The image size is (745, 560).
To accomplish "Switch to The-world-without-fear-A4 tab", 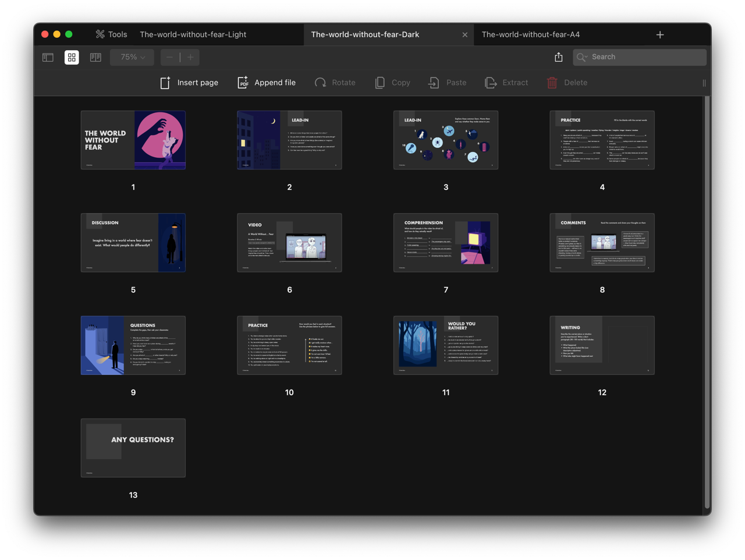I will pyautogui.click(x=530, y=34).
